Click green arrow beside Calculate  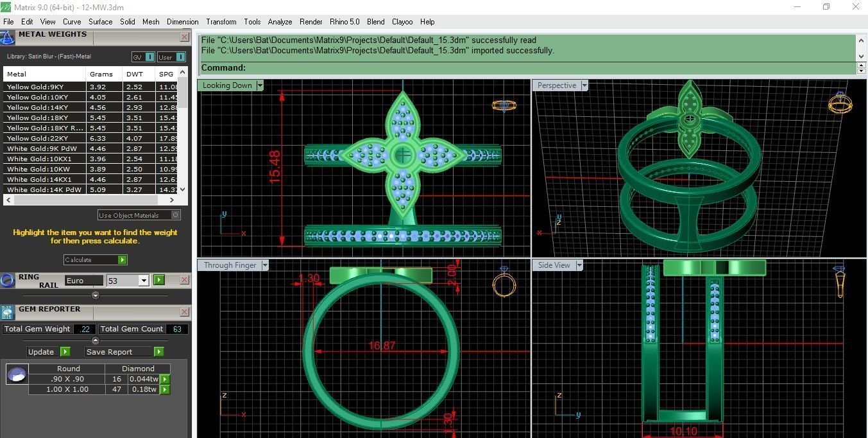tap(123, 260)
